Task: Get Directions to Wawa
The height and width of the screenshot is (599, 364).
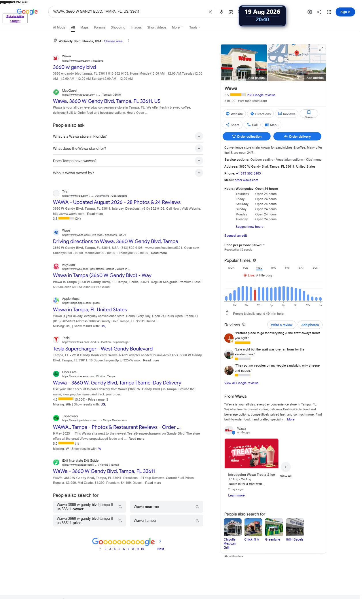Action: (x=260, y=114)
